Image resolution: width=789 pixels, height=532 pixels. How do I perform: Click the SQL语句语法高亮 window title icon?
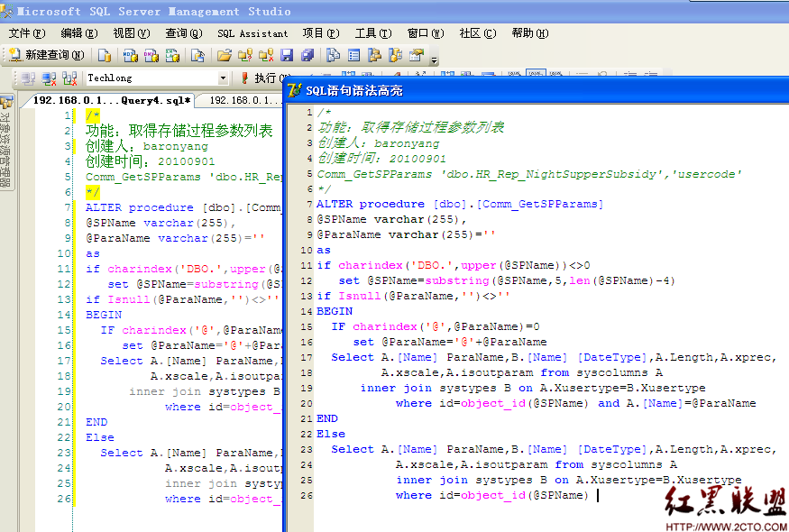point(294,90)
